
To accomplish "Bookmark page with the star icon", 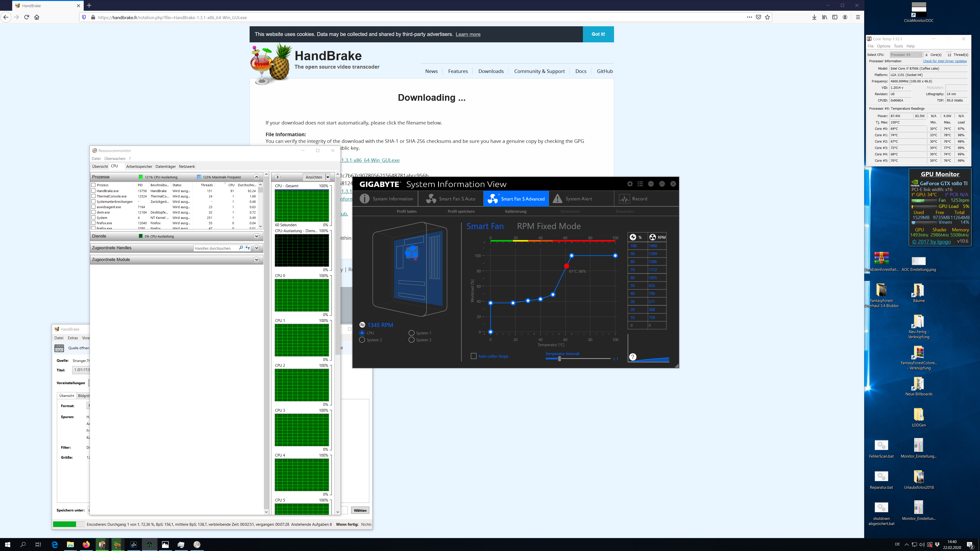I will coord(767,17).
